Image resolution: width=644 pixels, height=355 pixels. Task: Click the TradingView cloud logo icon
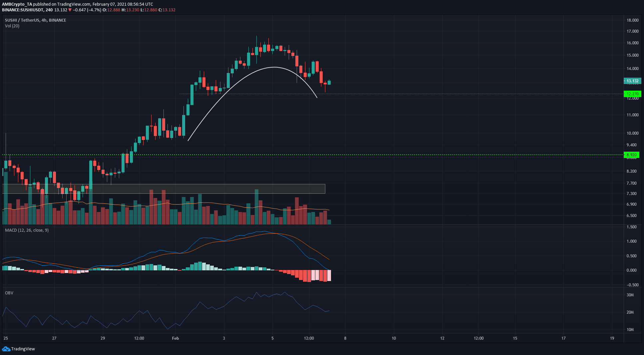coord(6,349)
